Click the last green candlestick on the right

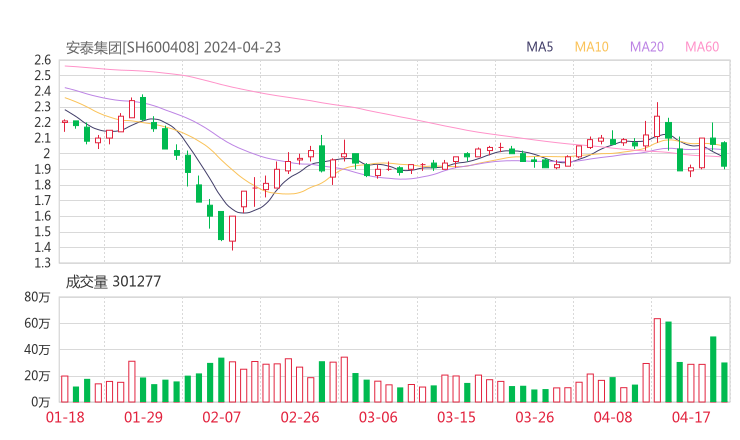pyautogui.click(x=724, y=154)
